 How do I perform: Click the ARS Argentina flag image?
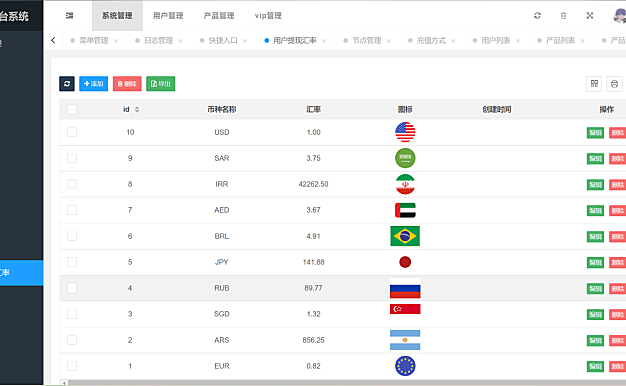405,340
